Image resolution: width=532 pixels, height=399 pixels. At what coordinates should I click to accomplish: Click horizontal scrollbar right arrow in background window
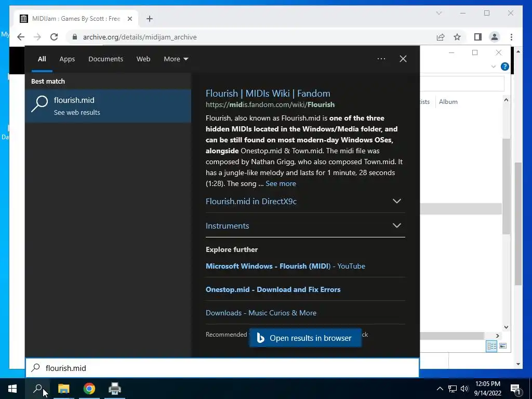(x=497, y=336)
